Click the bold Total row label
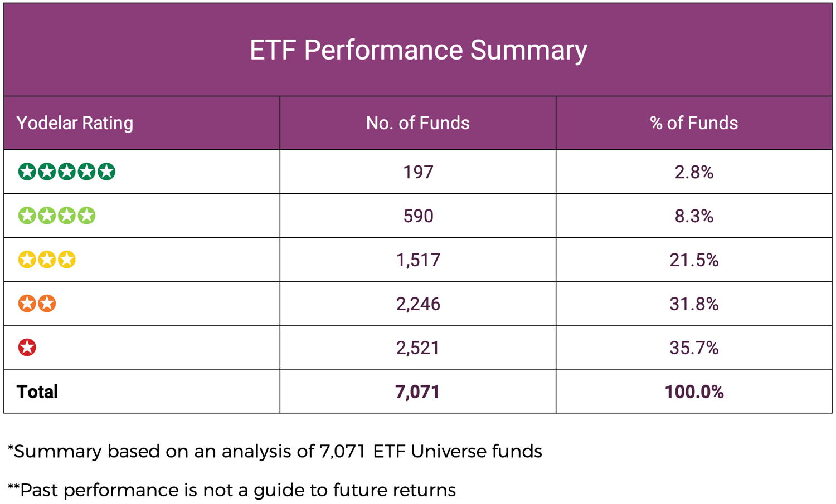836x504 pixels. point(37,392)
